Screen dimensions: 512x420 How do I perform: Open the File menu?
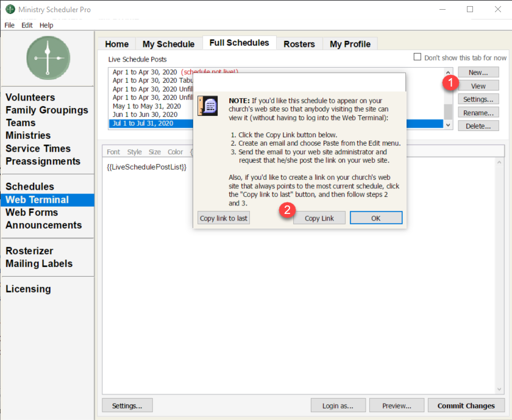coord(9,25)
